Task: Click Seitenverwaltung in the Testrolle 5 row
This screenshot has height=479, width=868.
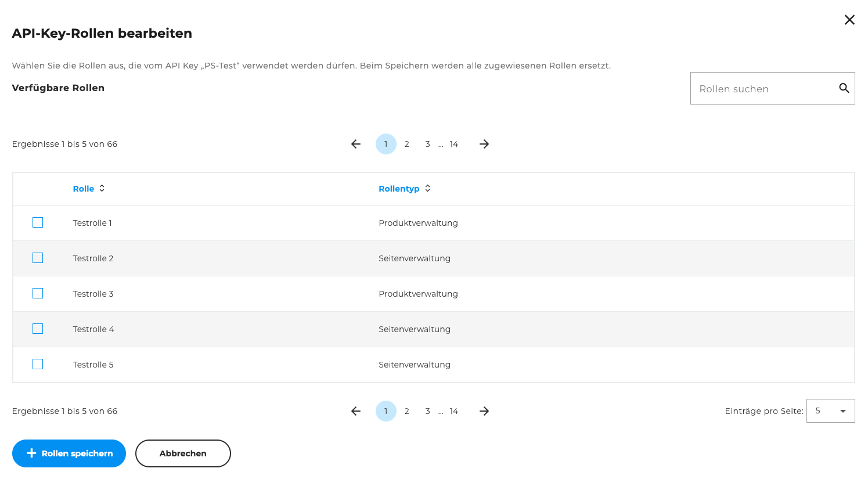Action: pyautogui.click(x=415, y=365)
